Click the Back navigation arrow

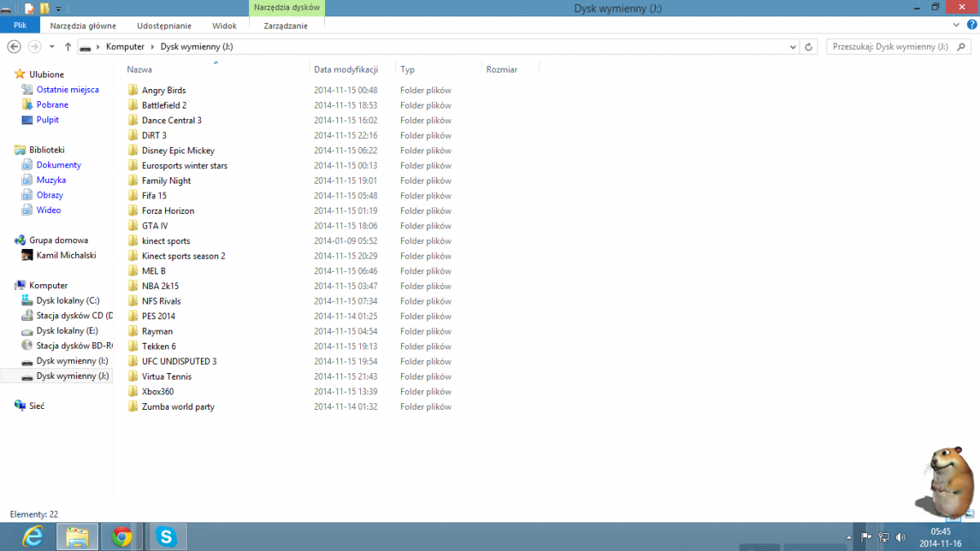[x=14, y=47]
